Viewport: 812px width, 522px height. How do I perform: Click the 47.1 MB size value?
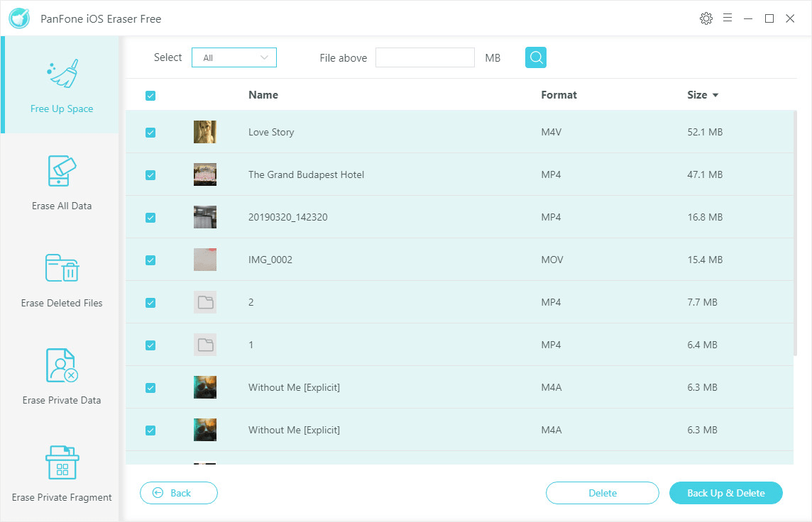[x=705, y=174]
